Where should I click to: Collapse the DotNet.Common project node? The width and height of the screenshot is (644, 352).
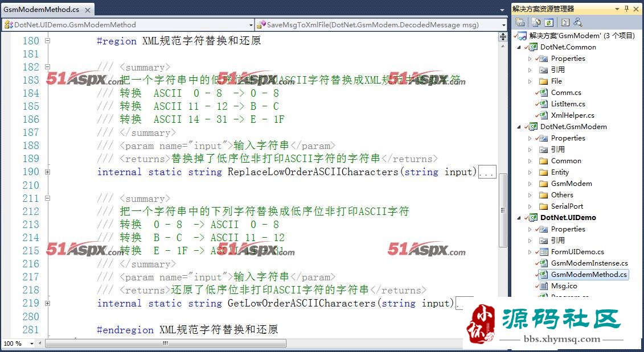pyautogui.click(x=519, y=47)
